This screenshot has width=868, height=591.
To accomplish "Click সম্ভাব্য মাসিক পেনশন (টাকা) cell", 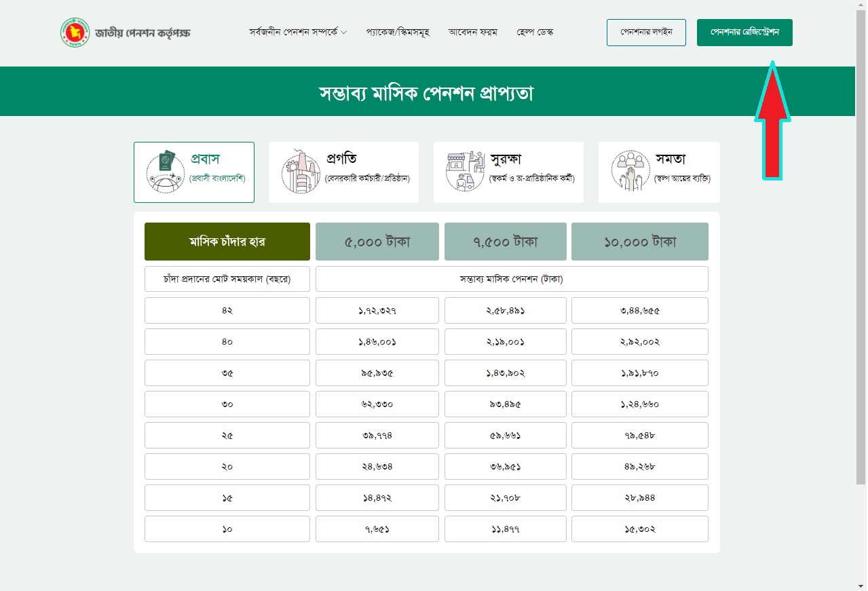I will pyautogui.click(x=512, y=279).
